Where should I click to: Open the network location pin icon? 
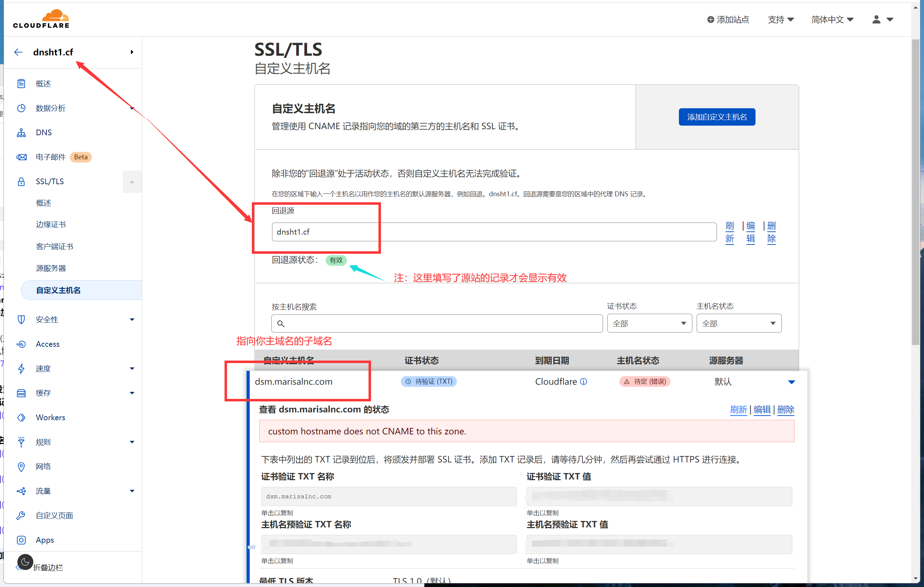click(21, 466)
